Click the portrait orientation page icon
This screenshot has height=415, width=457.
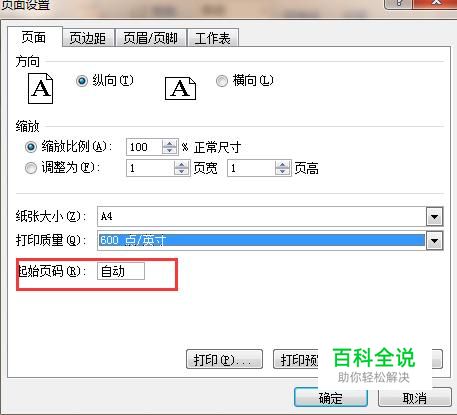tap(40, 89)
